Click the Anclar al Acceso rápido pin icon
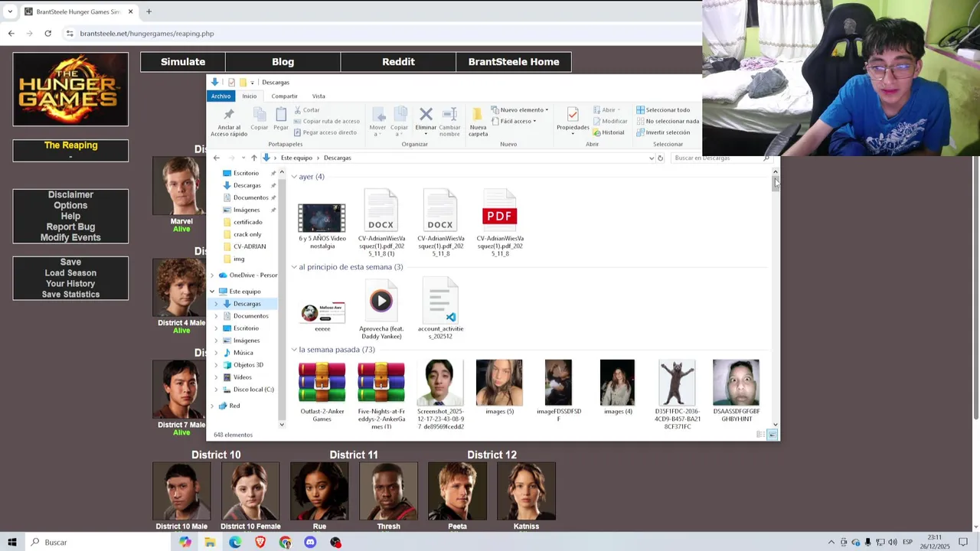Viewport: 980px width, 551px height. [228, 114]
